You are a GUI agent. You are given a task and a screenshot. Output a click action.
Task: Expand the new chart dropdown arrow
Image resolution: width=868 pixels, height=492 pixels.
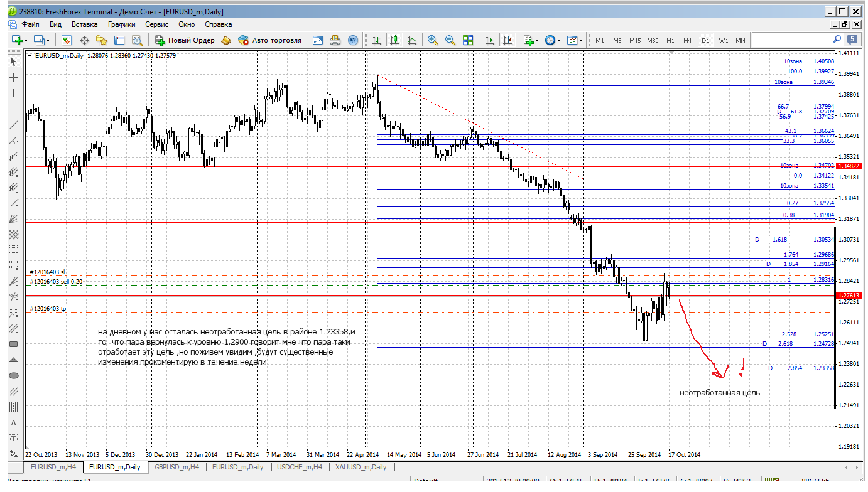click(26, 40)
